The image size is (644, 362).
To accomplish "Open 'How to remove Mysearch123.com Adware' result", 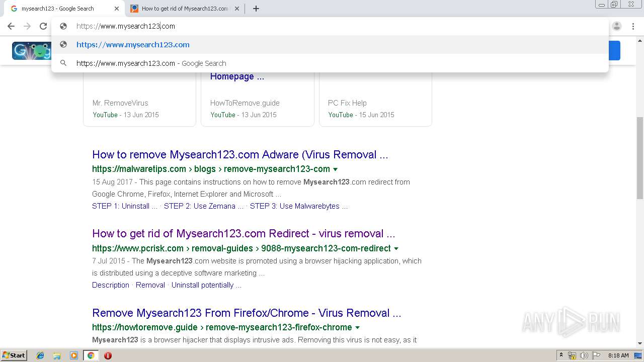I will click(x=240, y=155).
